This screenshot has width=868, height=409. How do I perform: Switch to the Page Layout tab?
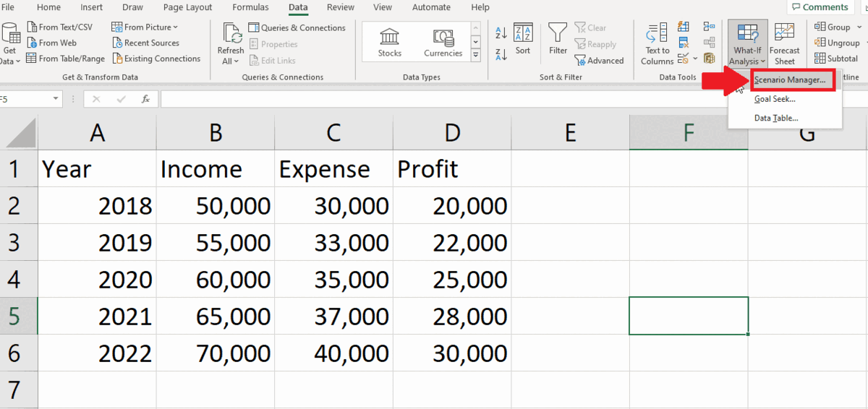pos(188,7)
